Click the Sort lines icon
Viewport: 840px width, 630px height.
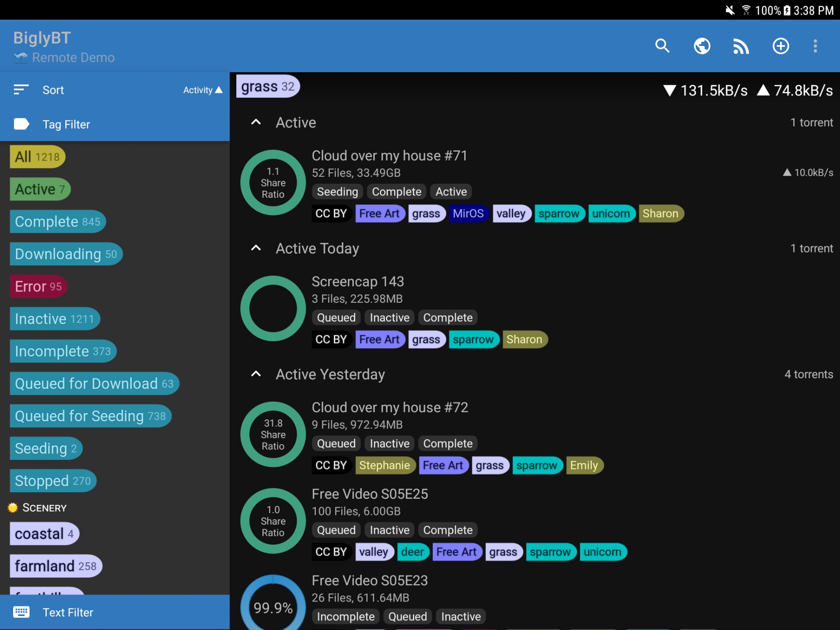[x=21, y=90]
